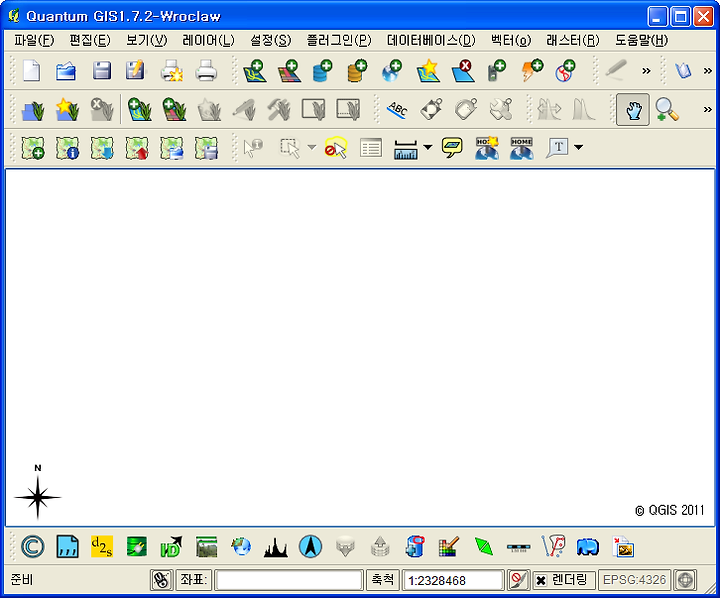
Task: Click the new bookmark icon with star
Action: (x=487, y=148)
